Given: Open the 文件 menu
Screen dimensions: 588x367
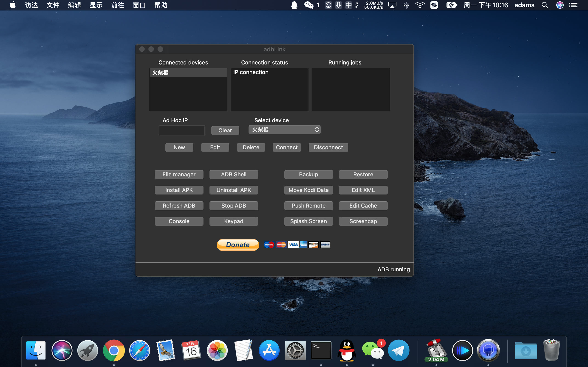Looking at the screenshot, I should [53, 5].
